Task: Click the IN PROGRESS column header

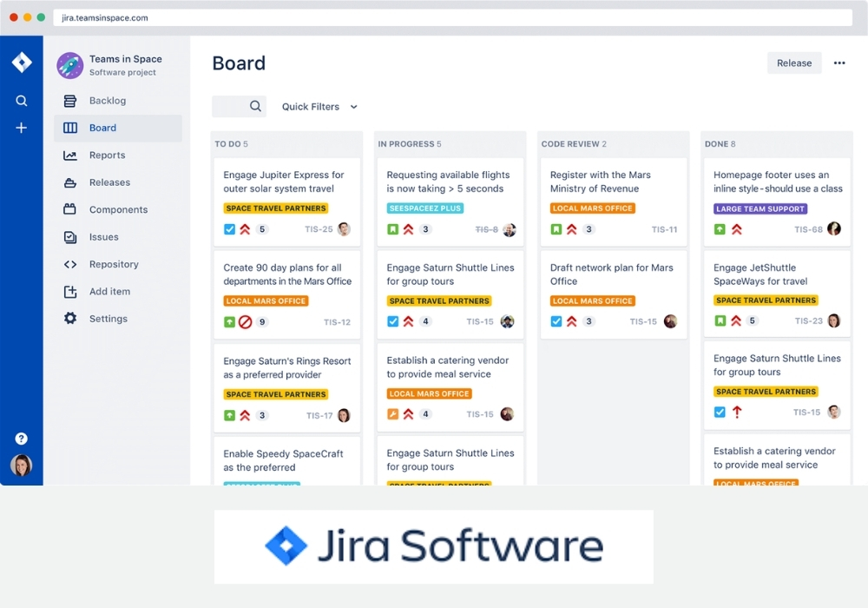Action: pyautogui.click(x=410, y=144)
